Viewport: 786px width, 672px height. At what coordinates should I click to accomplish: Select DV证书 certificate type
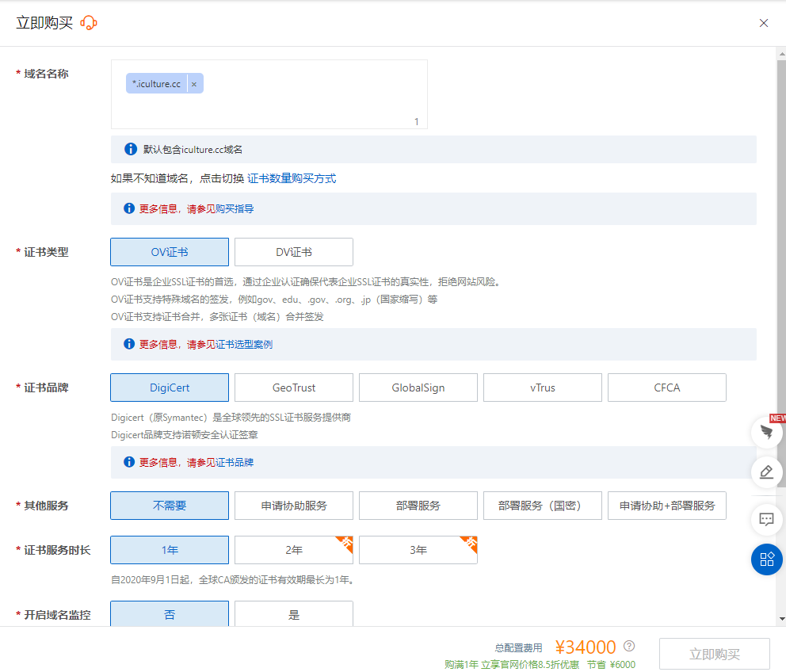pyautogui.click(x=294, y=252)
